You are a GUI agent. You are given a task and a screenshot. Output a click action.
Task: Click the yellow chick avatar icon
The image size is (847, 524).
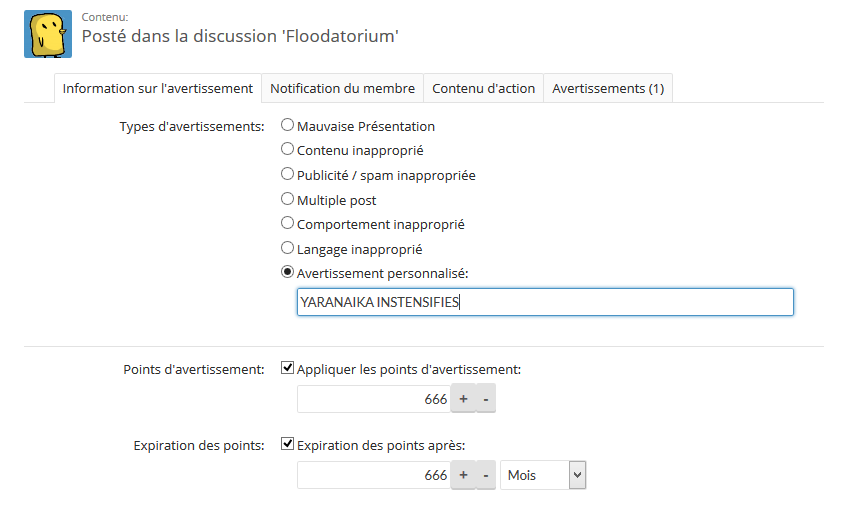click(x=47, y=34)
